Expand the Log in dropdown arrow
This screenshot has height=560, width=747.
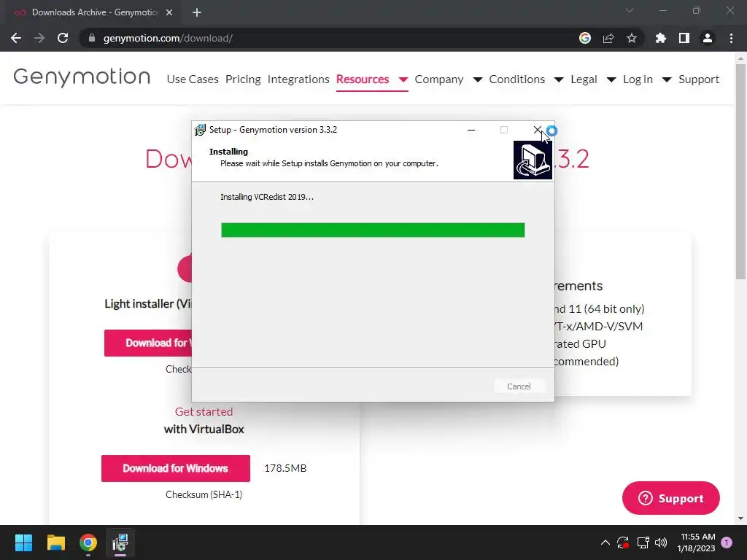[x=667, y=79]
